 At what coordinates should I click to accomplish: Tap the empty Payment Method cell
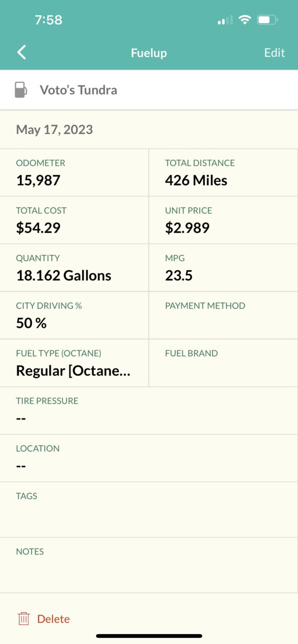pos(223,315)
